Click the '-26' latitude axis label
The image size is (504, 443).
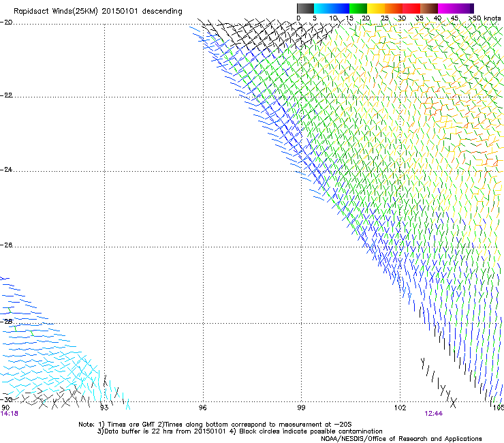[6, 245]
